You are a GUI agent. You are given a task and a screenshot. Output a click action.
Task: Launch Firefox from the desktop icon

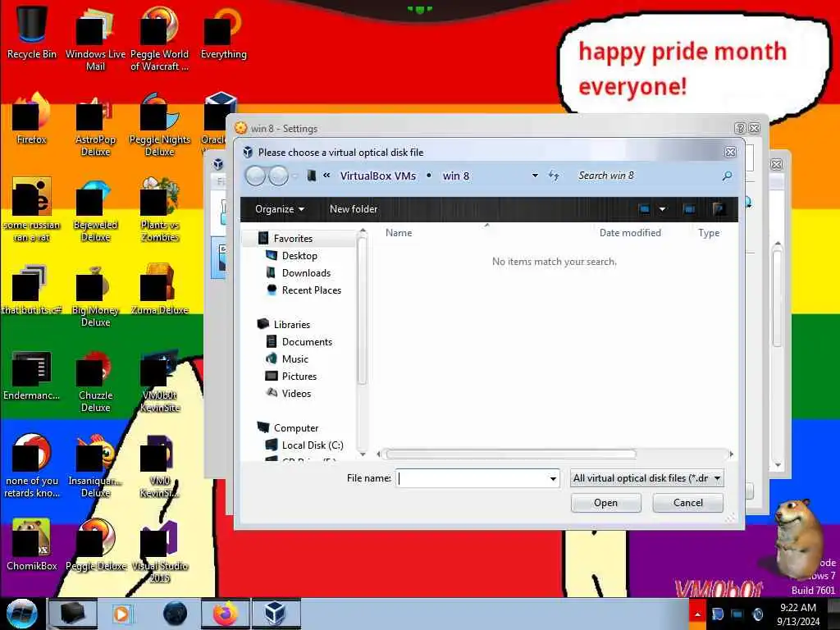(x=32, y=119)
